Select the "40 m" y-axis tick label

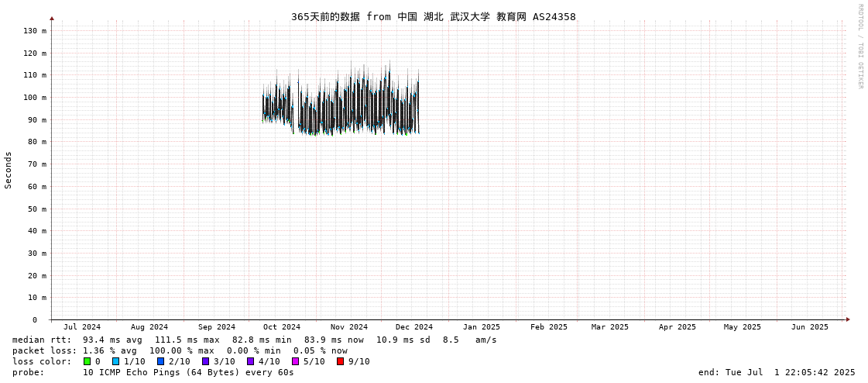tap(38, 230)
